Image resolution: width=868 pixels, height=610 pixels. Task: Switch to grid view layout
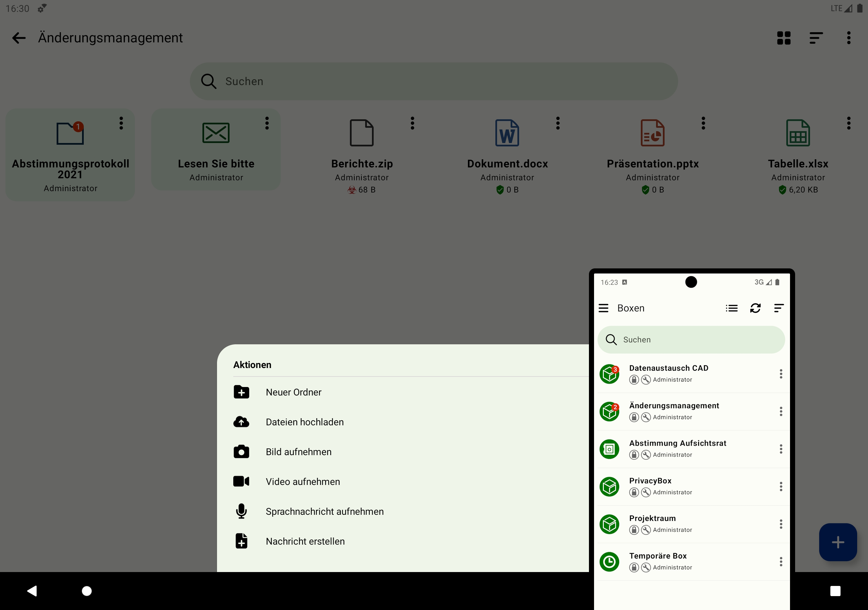point(784,38)
